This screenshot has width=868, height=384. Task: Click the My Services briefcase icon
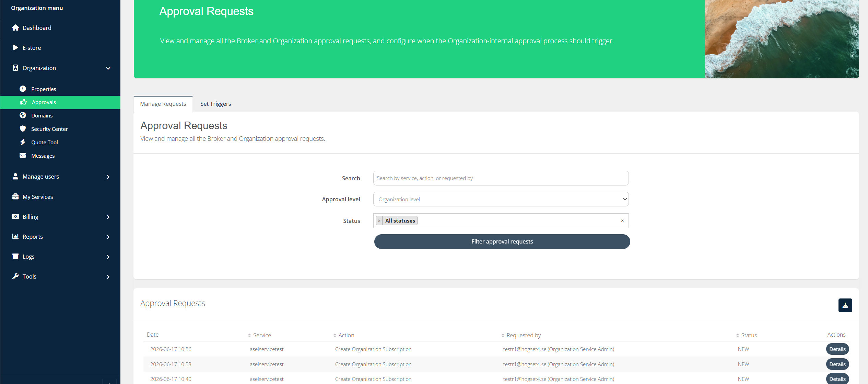click(15, 197)
